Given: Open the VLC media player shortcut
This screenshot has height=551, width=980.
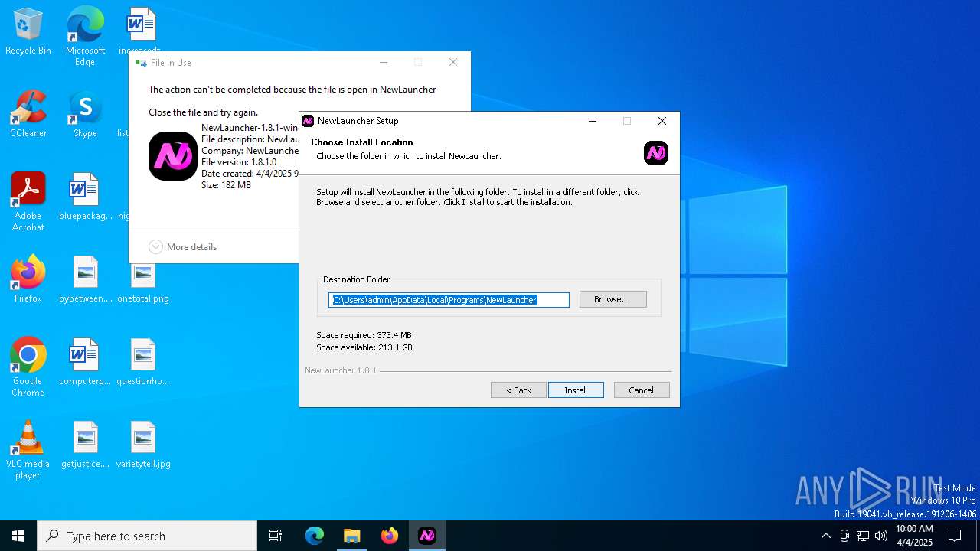Looking at the screenshot, I should 28,450.
